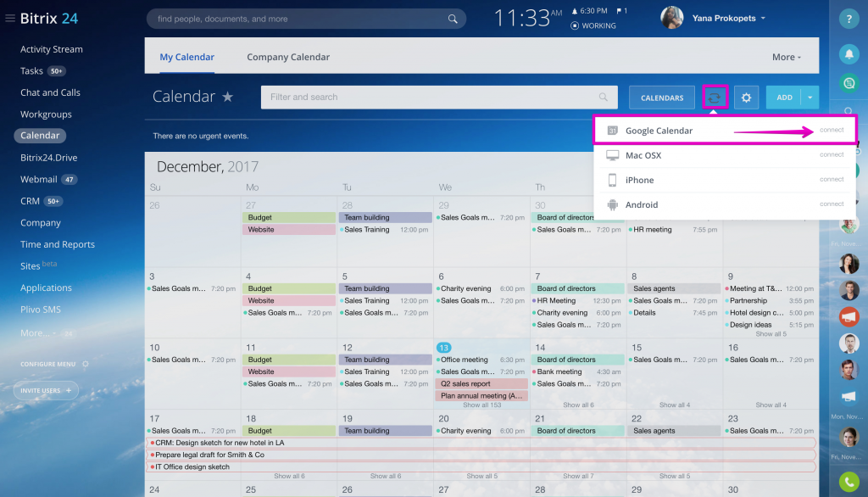
Task: Open Sales agents event on December 8
Action: 674,288
